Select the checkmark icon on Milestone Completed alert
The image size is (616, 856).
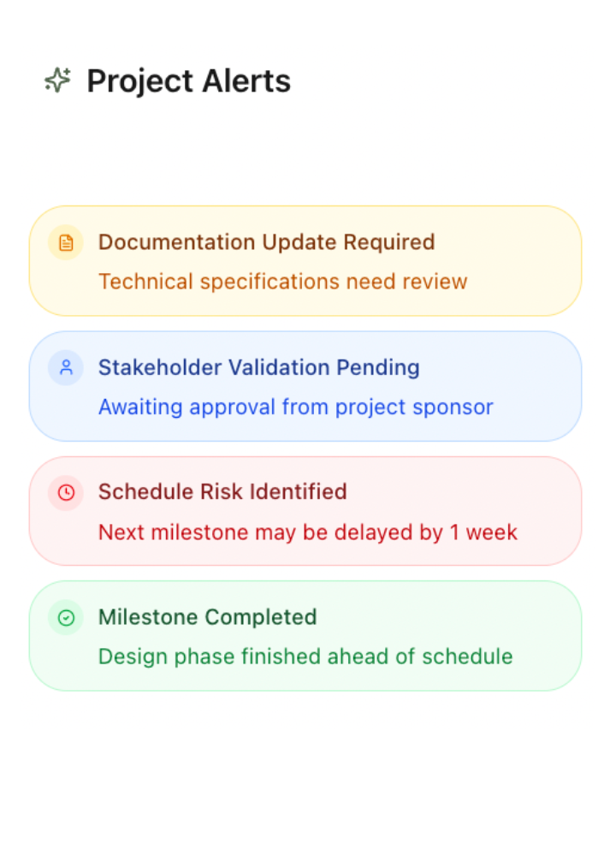(x=67, y=617)
